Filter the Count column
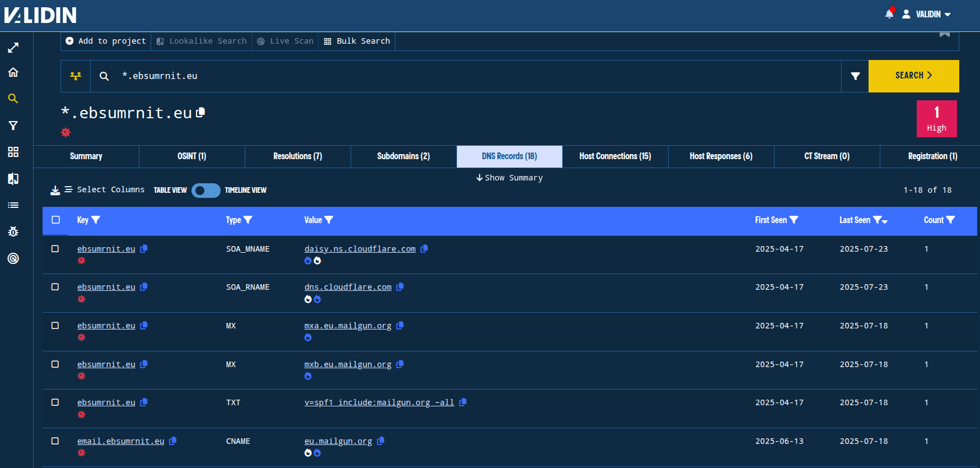This screenshot has height=468, width=980. 951,220
